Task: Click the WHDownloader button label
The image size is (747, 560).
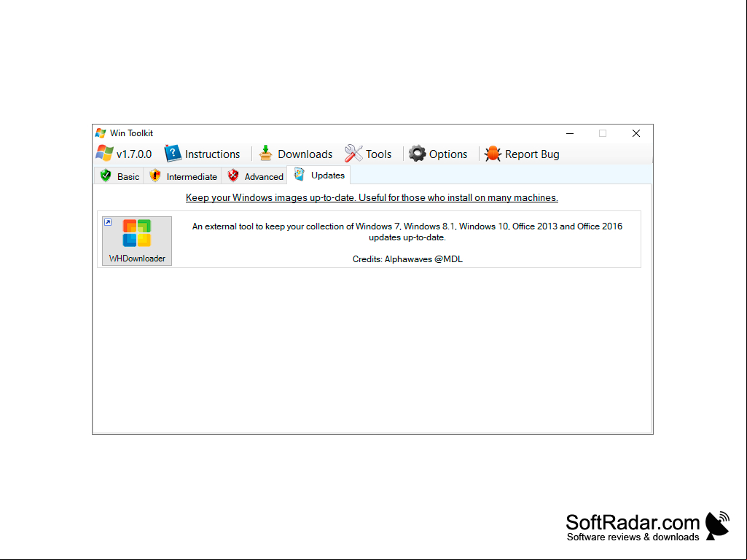Action: coord(137,259)
